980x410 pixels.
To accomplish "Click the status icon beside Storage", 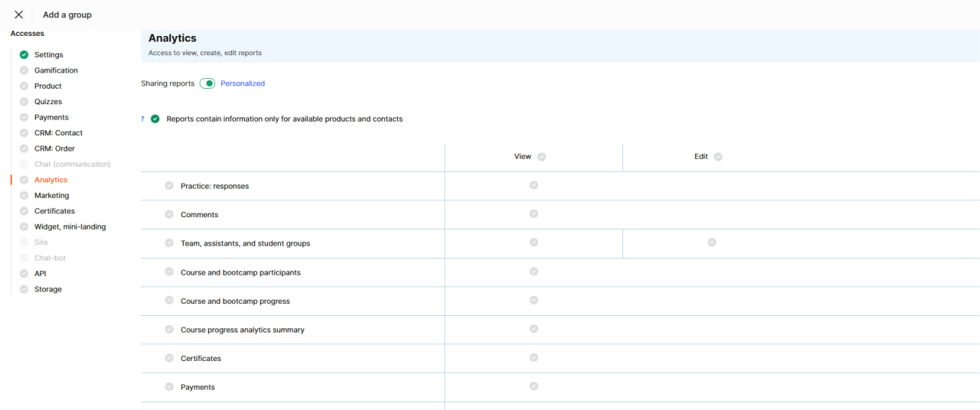I will (x=24, y=289).
